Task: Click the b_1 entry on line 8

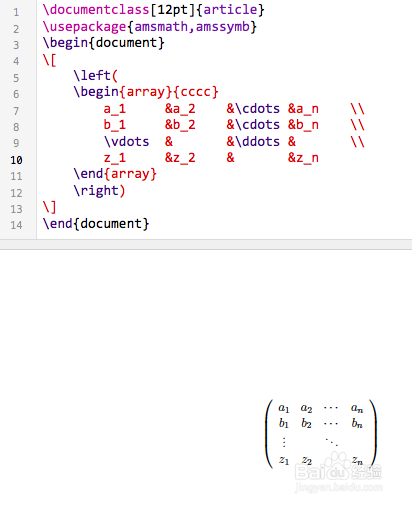Action: 114,125
